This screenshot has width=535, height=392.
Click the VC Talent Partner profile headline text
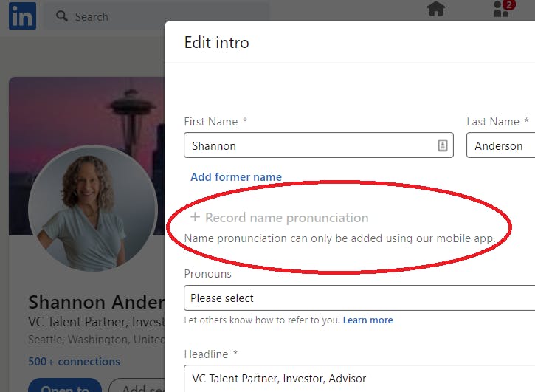tap(97, 322)
